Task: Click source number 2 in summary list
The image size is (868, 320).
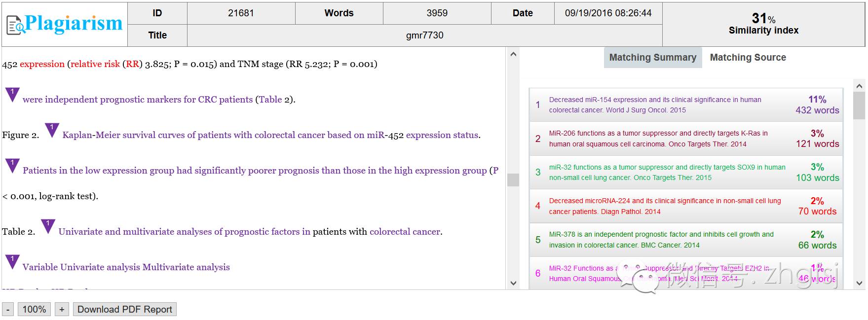Action: click(538, 139)
